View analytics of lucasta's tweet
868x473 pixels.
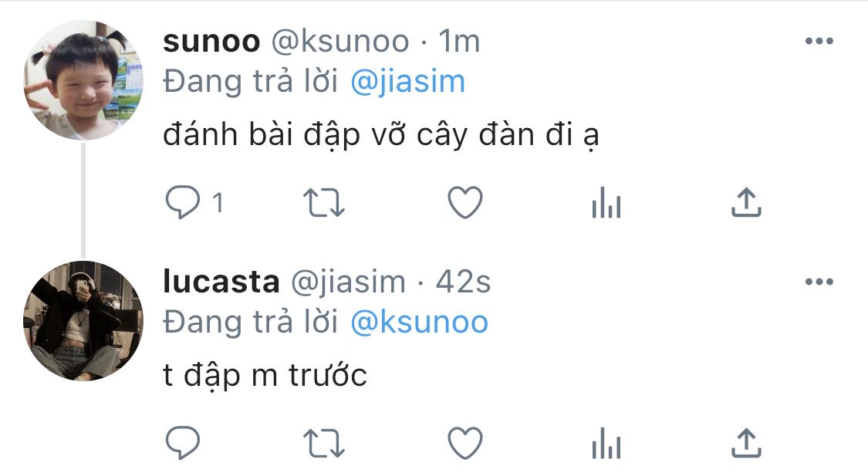tap(606, 443)
